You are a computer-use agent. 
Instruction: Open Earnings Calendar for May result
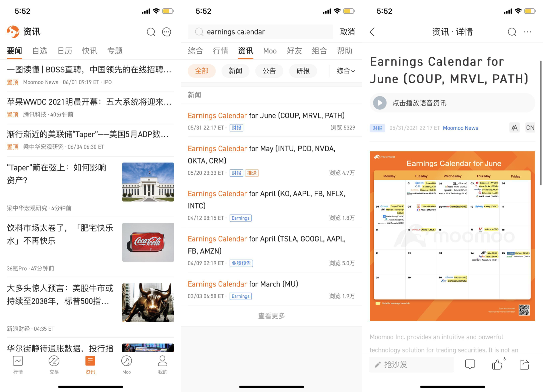[x=271, y=160]
